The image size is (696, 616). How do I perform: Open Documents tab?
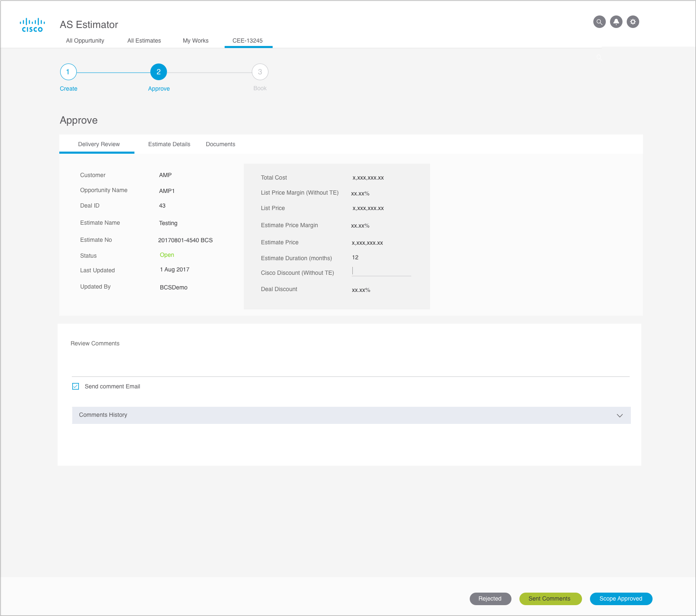tap(220, 144)
